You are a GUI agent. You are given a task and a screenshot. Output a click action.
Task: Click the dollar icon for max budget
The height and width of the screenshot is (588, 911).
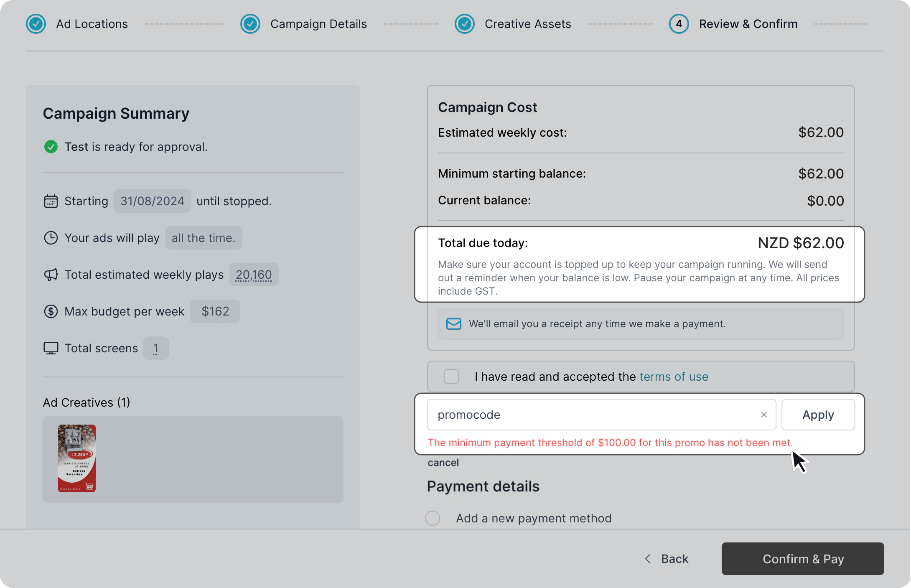(x=51, y=311)
